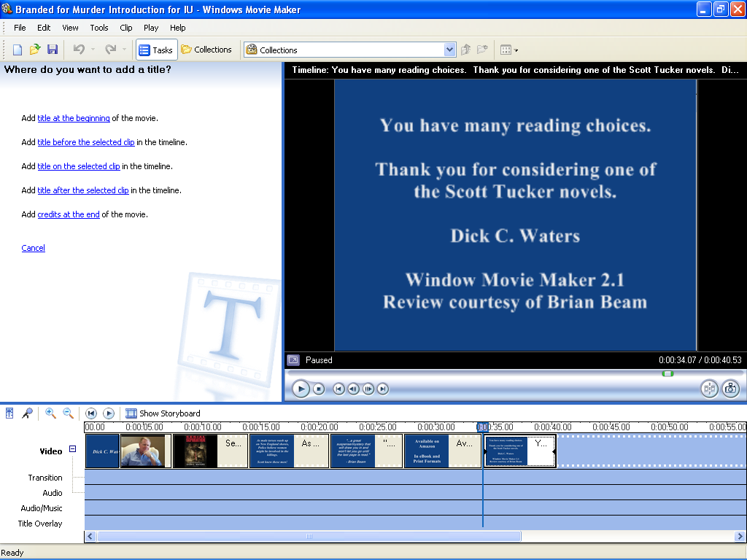The height and width of the screenshot is (560, 747).
Task: Open the View menu
Action: [x=70, y=28]
